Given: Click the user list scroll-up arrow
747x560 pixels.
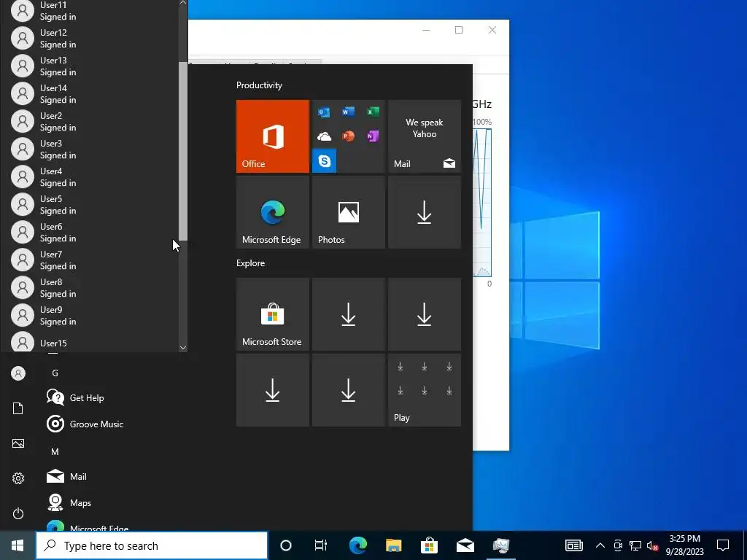Looking at the screenshot, I should coord(183,3).
